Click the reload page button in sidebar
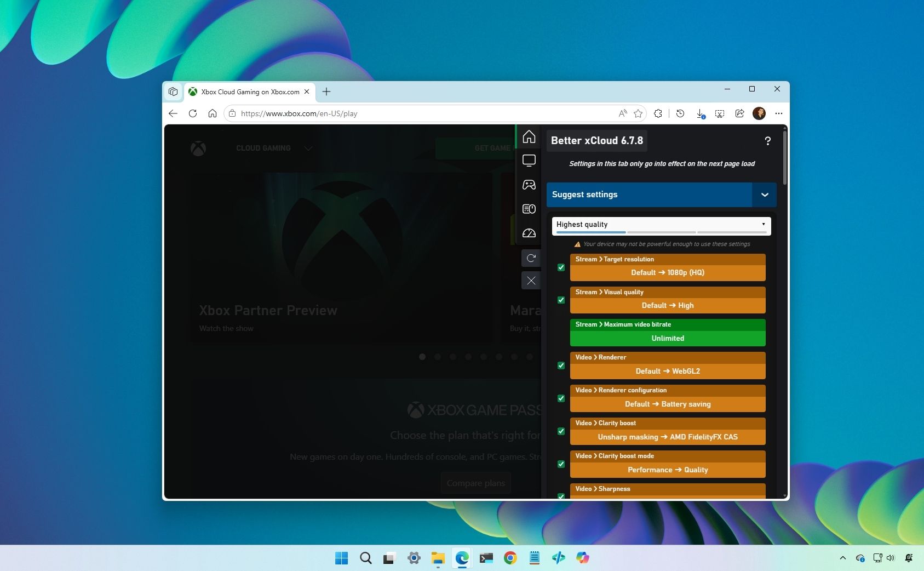The image size is (924, 571). click(531, 258)
